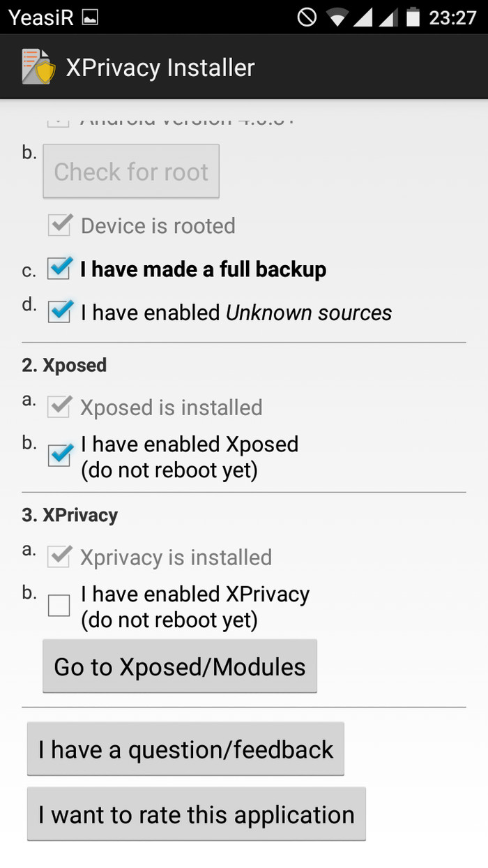The image size is (488, 868).
Task: Tap the do-not-disturb blocked circle icon
Action: (x=307, y=17)
